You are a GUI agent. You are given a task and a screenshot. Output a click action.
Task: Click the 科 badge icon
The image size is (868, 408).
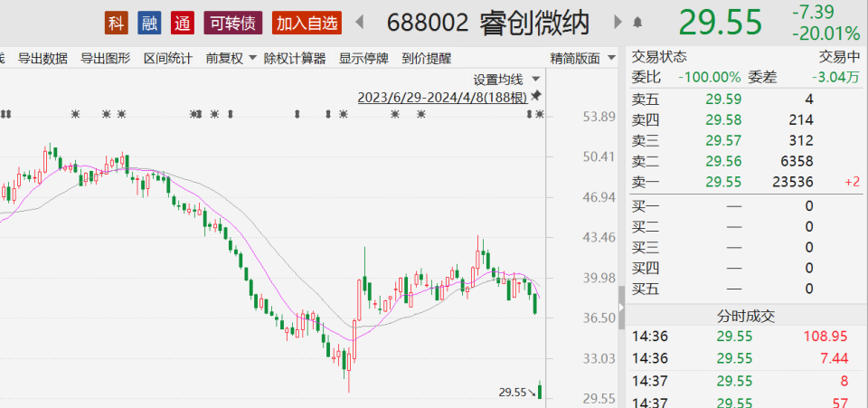(x=117, y=24)
